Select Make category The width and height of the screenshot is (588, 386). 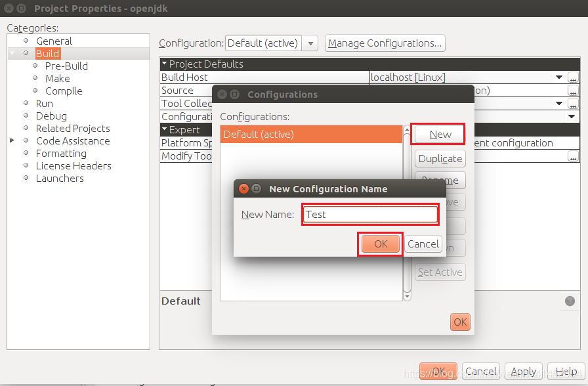click(x=57, y=78)
